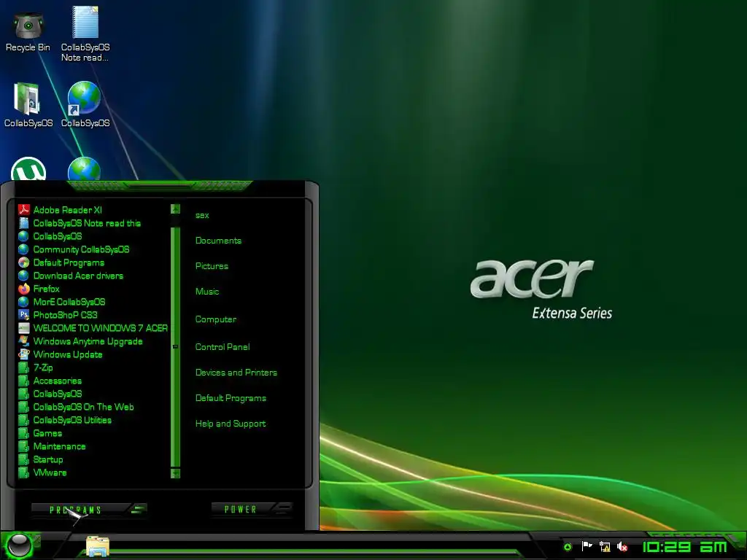The width and height of the screenshot is (747, 560).
Task: Open Help and Support
Action: tap(231, 424)
